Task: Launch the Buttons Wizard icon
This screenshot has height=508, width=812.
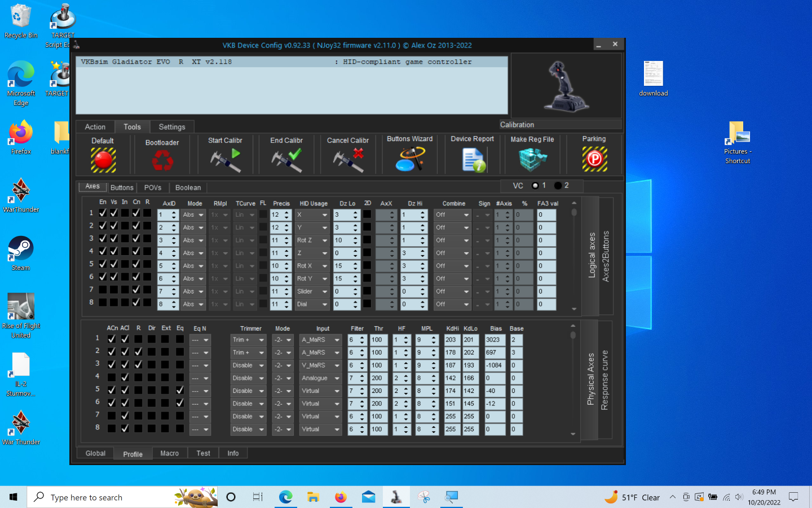Action: click(410, 159)
